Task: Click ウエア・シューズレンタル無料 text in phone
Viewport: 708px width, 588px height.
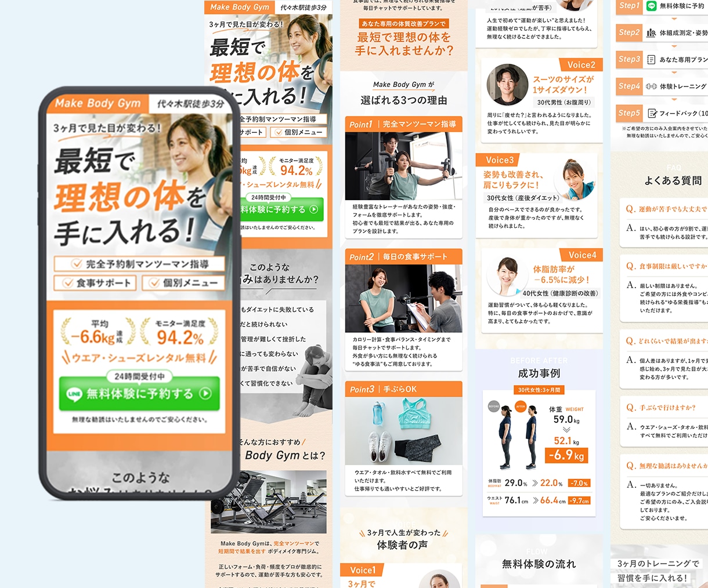Action: [x=139, y=358]
